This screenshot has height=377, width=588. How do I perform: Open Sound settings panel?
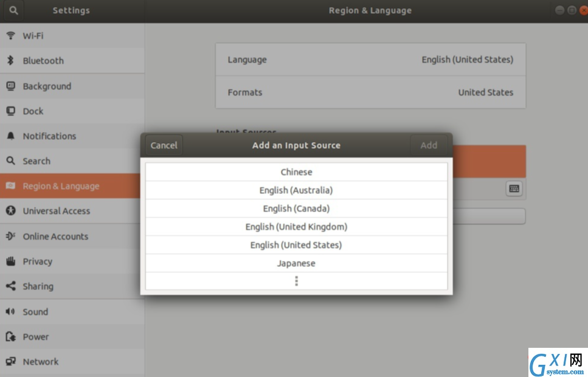[72, 311]
